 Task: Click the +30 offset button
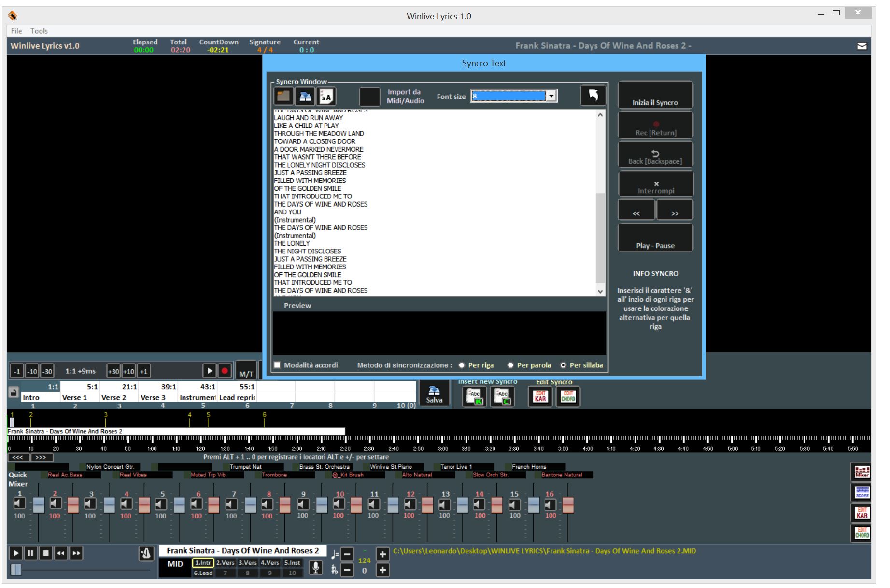click(x=113, y=371)
